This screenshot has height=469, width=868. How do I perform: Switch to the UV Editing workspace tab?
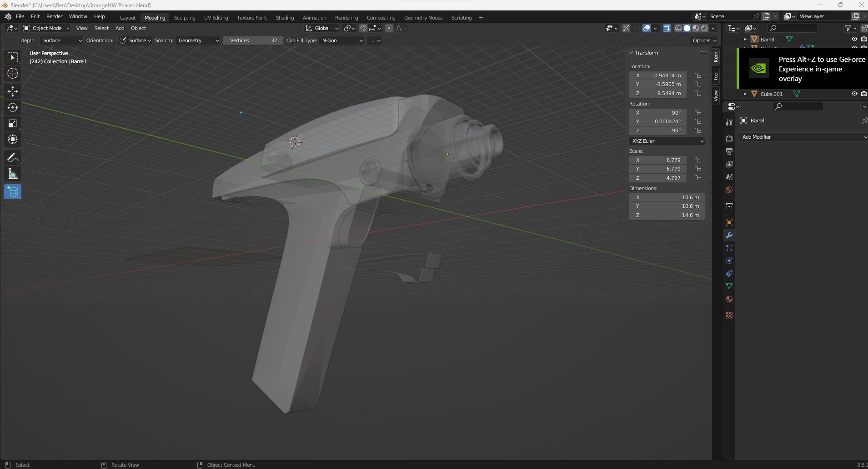pos(216,18)
